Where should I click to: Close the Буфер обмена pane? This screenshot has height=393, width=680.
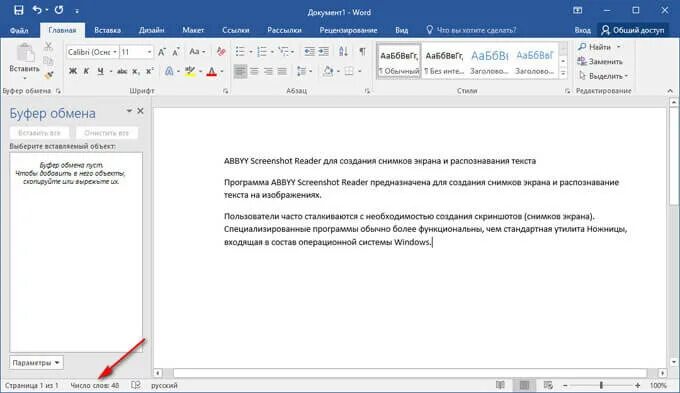click(140, 111)
